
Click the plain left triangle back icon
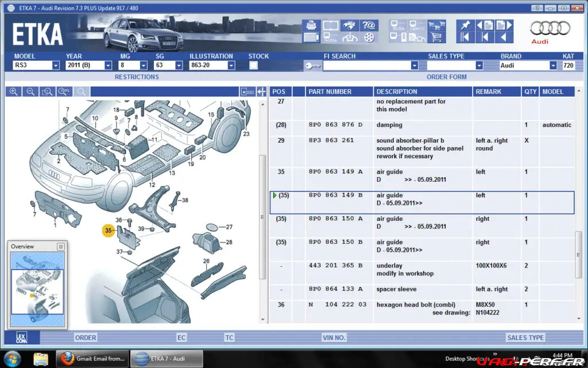click(x=504, y=37)
